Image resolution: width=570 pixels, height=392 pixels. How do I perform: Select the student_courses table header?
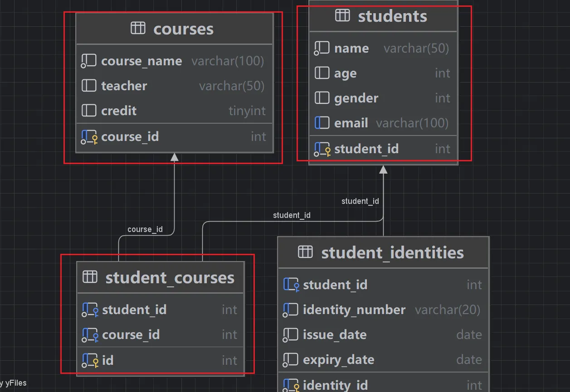(x=161, y=277)
